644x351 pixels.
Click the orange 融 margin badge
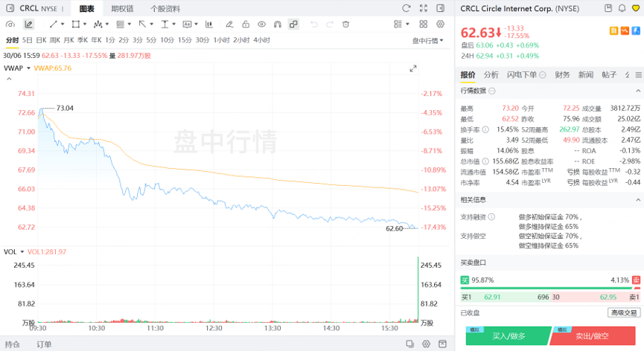(613, 30)
